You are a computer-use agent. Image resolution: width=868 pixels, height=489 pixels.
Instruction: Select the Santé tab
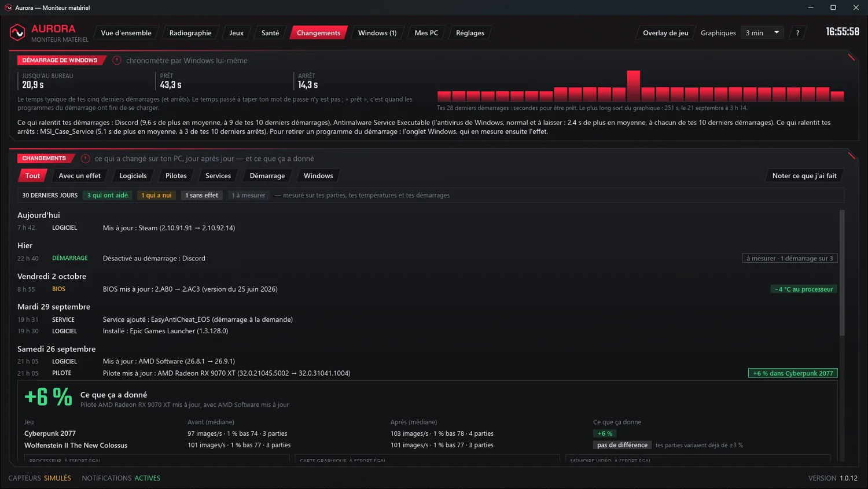tap(270, 33)
